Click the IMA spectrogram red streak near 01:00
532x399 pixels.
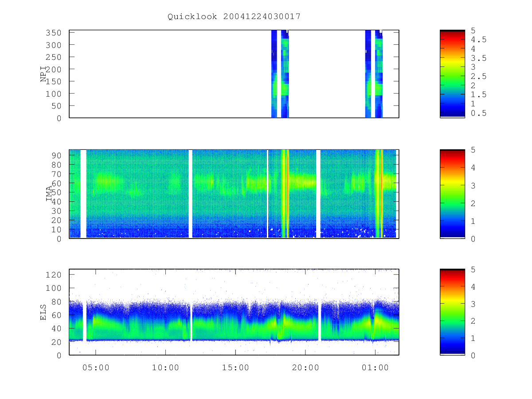pos(382,194)
